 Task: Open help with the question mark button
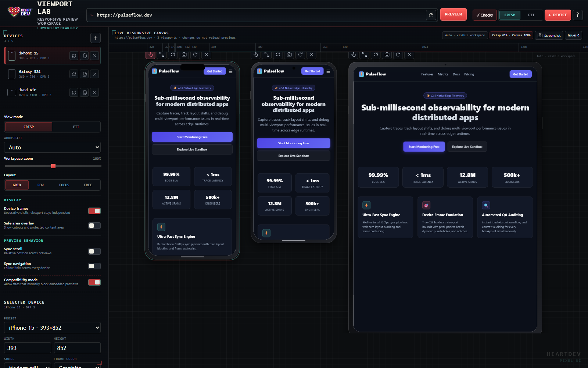tap(577, 15)
